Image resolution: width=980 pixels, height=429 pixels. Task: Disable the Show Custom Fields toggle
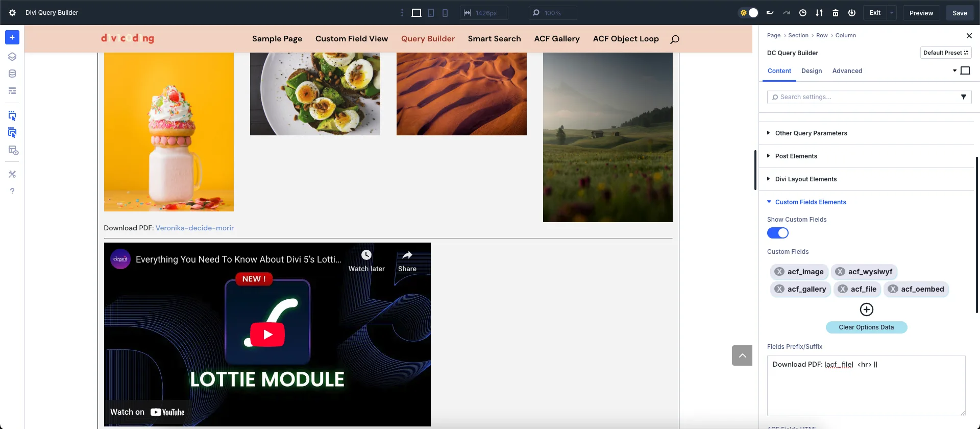[x=777, y=233]
